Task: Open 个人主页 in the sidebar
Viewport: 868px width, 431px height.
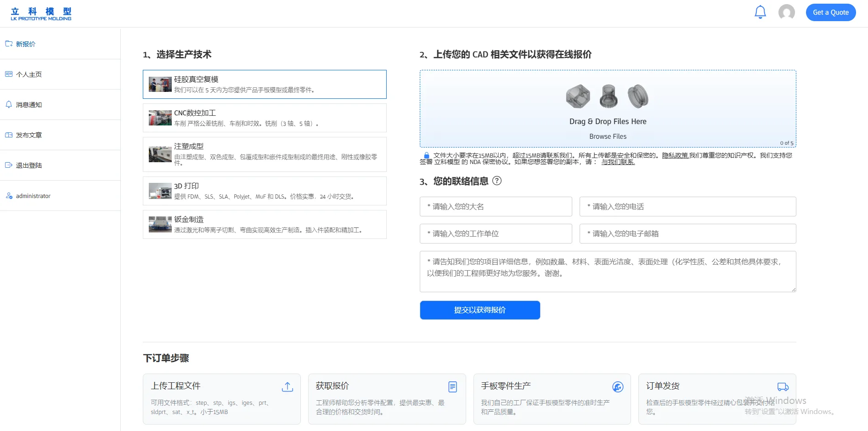Action: tap(29, 74)
